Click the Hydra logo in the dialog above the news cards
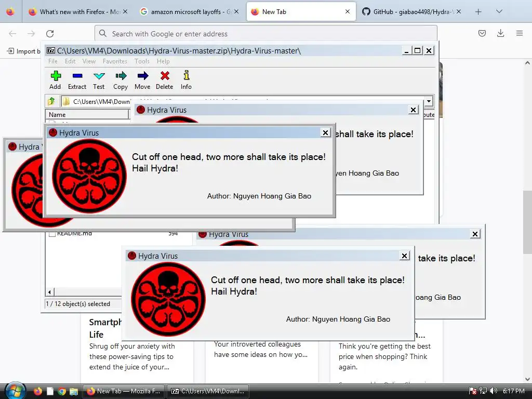Image resolution: width=532 pixels, height=399 pixels. pyautogui.click(x=168, y=299)
